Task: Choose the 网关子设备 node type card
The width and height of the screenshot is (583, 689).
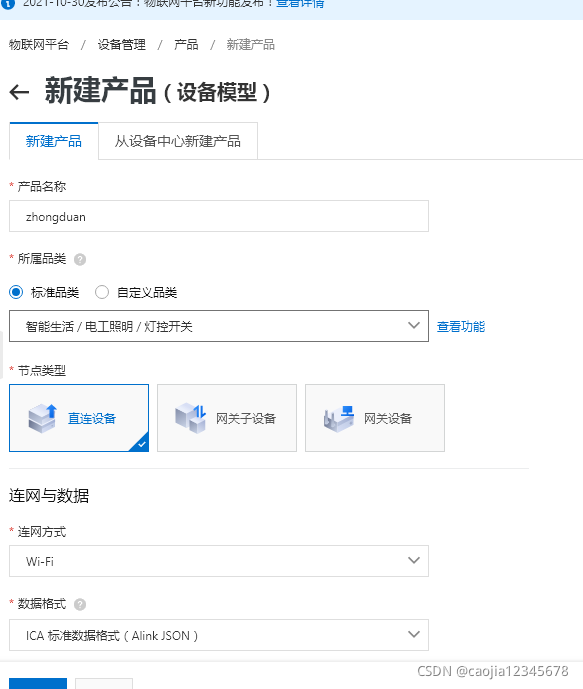Action: coord(227,418)
